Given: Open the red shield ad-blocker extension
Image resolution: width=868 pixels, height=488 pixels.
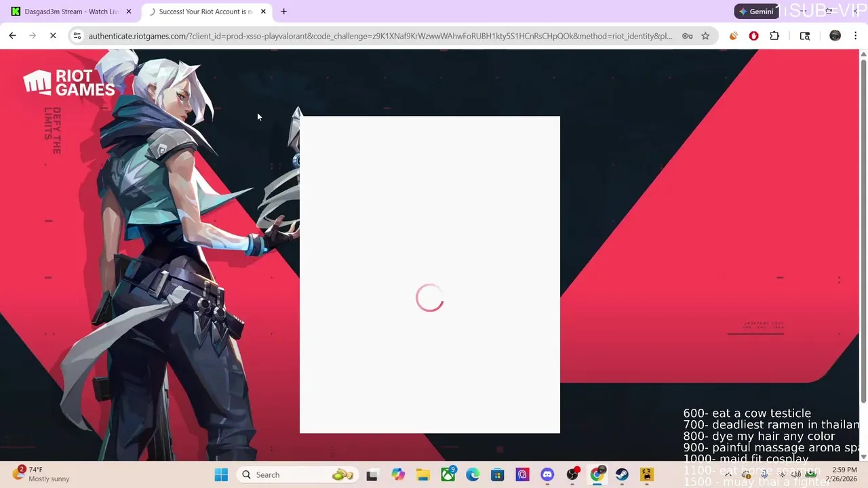Looking at the screenshot, I should 753,36.
